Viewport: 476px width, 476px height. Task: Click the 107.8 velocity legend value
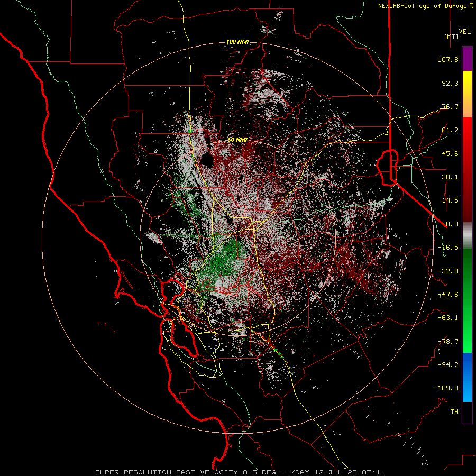(x=448, y=59)
